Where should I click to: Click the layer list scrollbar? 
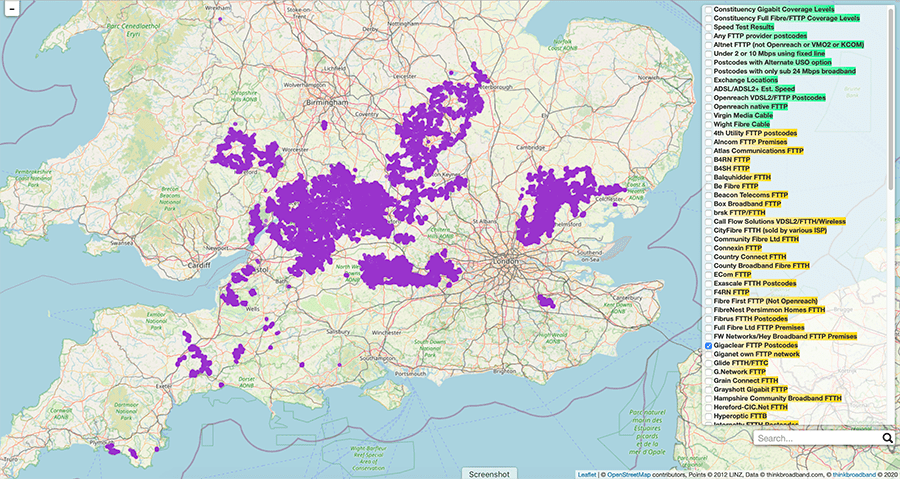(891, 98)
